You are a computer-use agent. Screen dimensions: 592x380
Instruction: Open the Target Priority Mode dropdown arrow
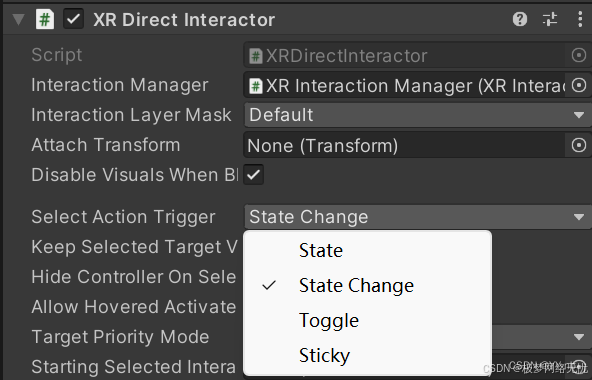pos(578,337)
